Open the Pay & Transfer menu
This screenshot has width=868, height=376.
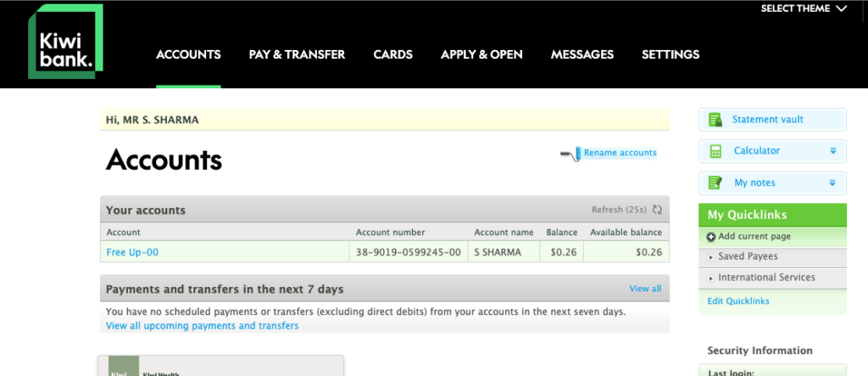tap(297, 54)
